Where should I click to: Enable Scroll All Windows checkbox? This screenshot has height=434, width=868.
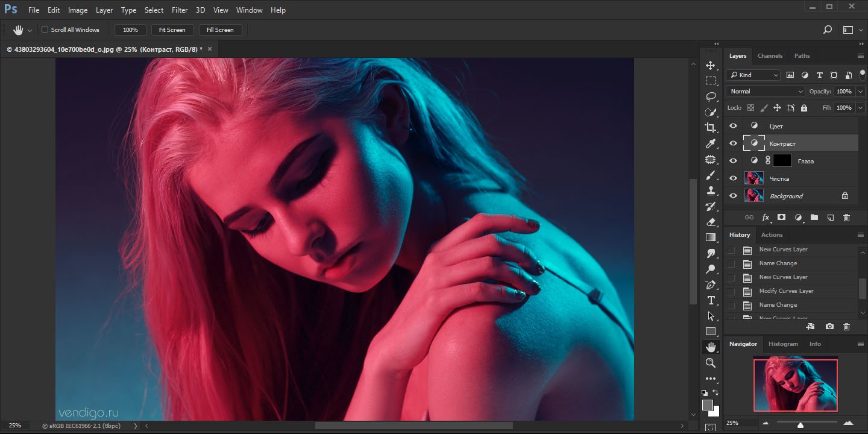[x=45, y=30]
